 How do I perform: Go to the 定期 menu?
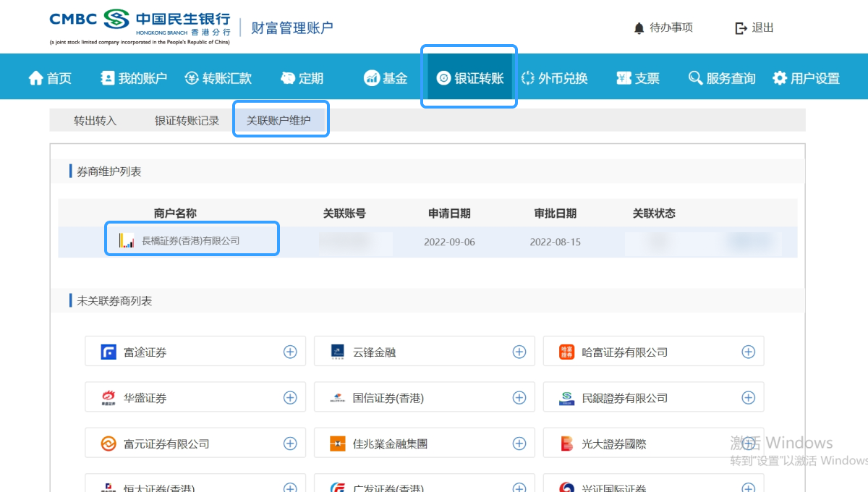pos(302,78)
